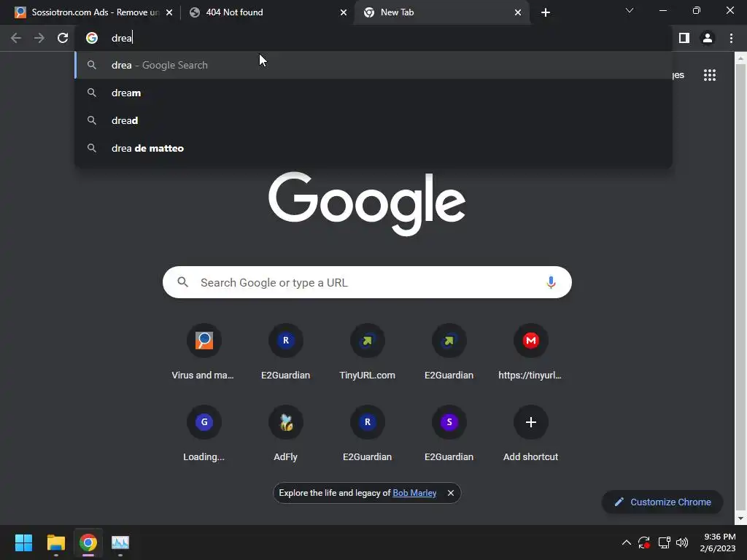Click the Customize Chrome button
Screen dimensions: 747x560
[662, 502]
